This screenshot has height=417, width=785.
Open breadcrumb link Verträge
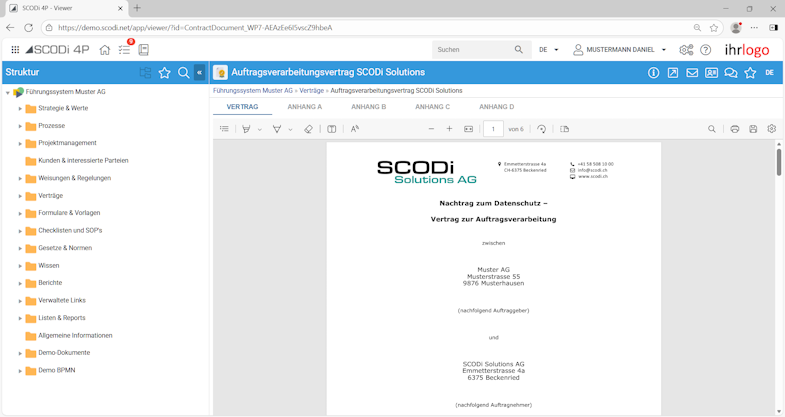(x=311, y=91)
